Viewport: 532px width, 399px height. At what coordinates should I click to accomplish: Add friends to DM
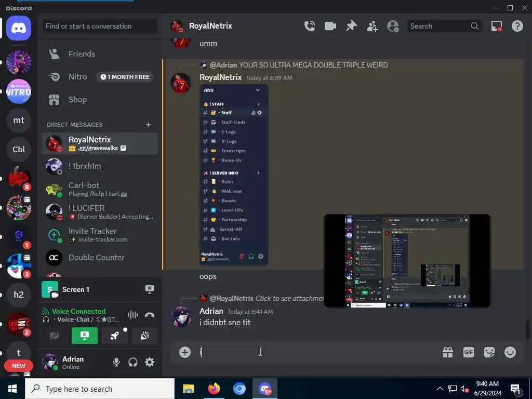coord(372,26)
